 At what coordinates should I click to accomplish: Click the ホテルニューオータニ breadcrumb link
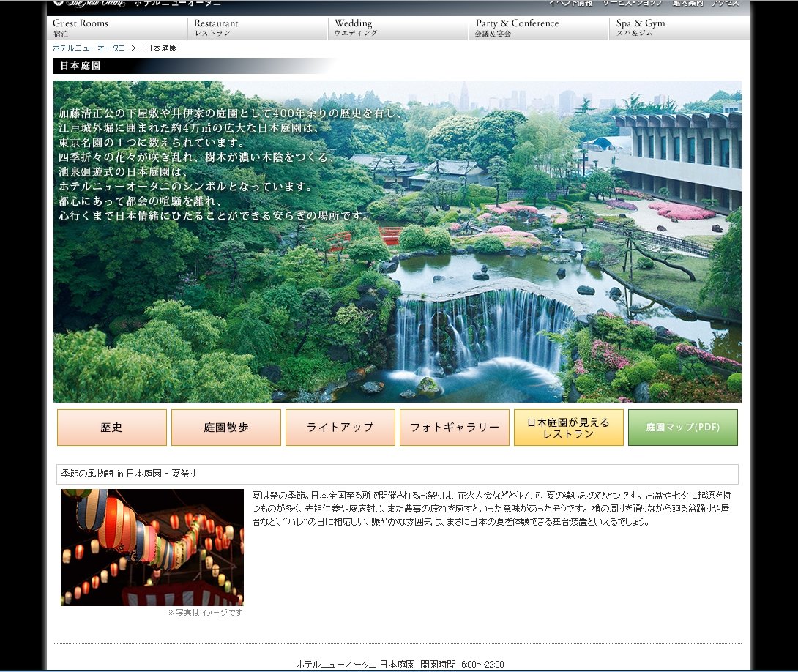pos(89,48)
